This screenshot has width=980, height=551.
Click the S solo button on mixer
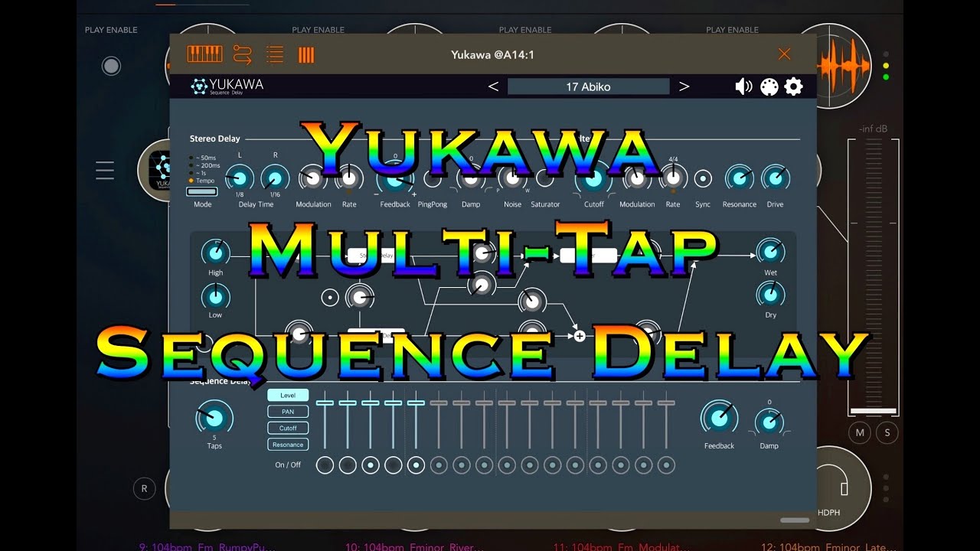[887, 432]
